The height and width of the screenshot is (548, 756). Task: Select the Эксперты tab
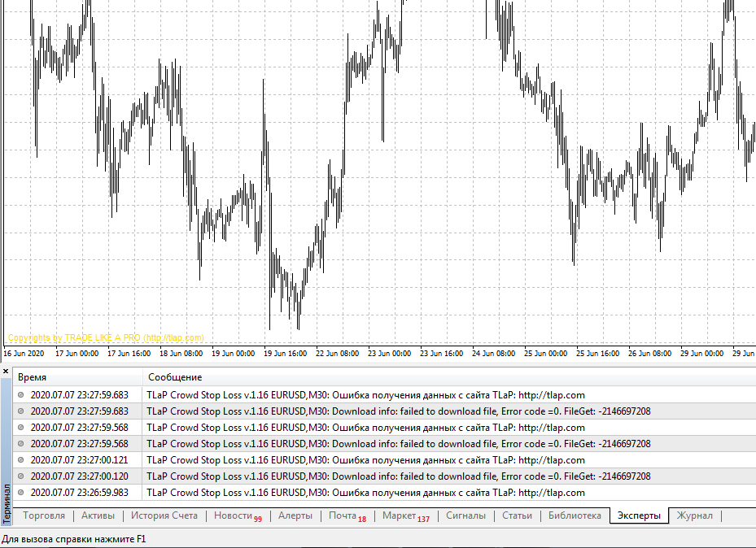coord(639,515)
